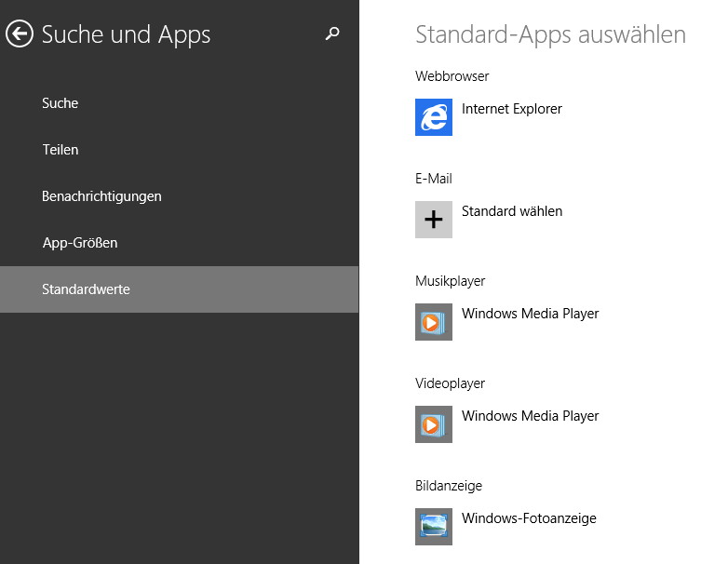Click the Bildanzeige section label
Screen dimensions: 728x564
pos(449,486)
